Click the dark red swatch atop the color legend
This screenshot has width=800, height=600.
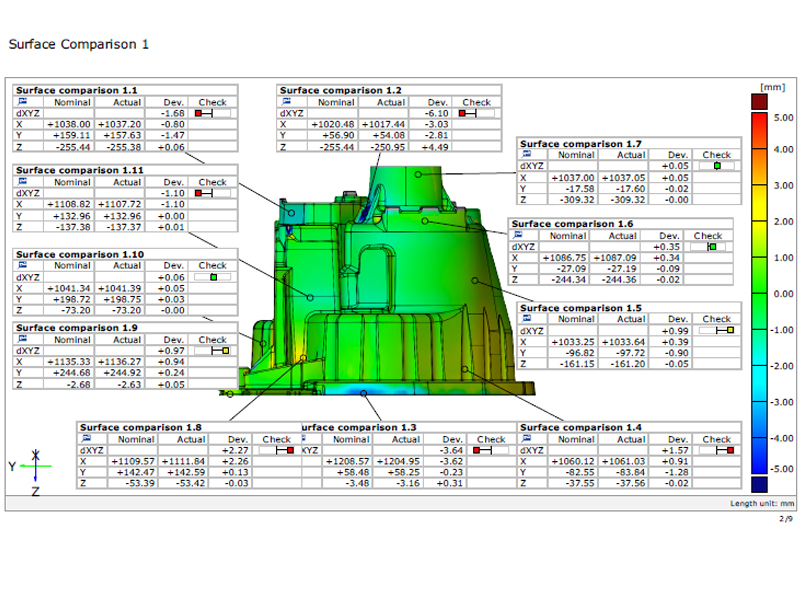[x=765, y=101]
